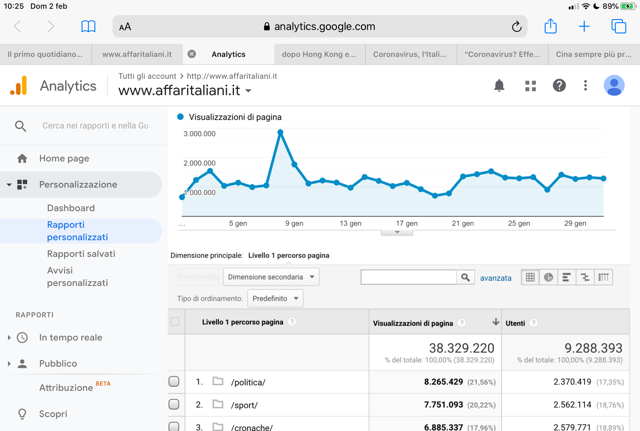Image resolution: width=640 pixels, height=431 pixels.
Task: Click help icon beside Livello 1 percorso pagina header
Action: pyautogui.click(x=291, y=322)
